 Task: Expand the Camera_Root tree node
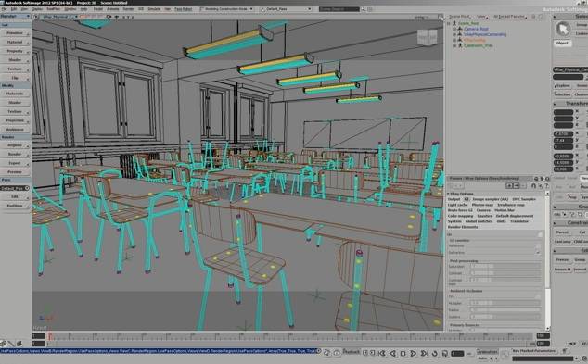(x=454, y=29)
